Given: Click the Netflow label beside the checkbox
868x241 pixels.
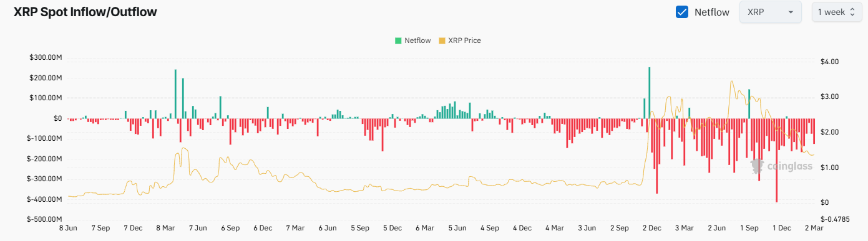Looking at the screenshot, I should [712, 12].
